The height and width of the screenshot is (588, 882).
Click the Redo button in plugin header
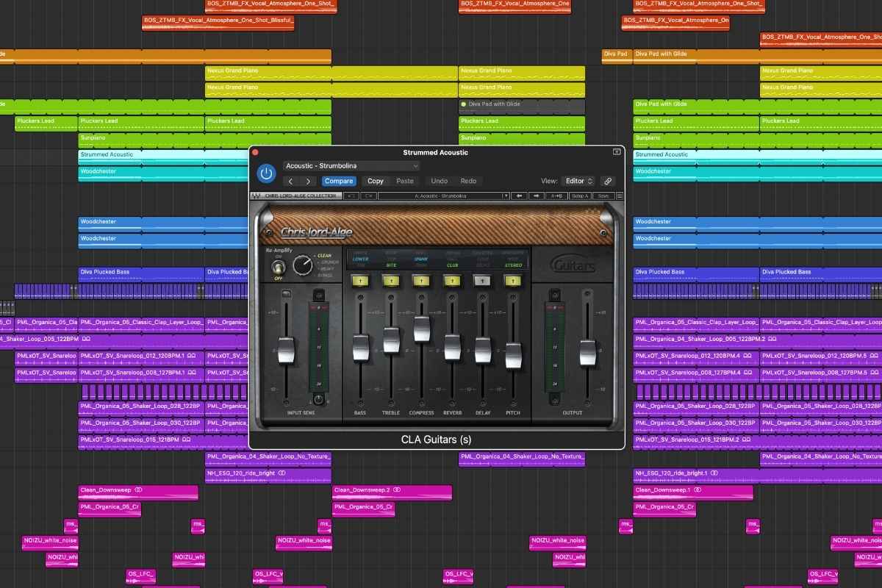(x=468, y=181)
